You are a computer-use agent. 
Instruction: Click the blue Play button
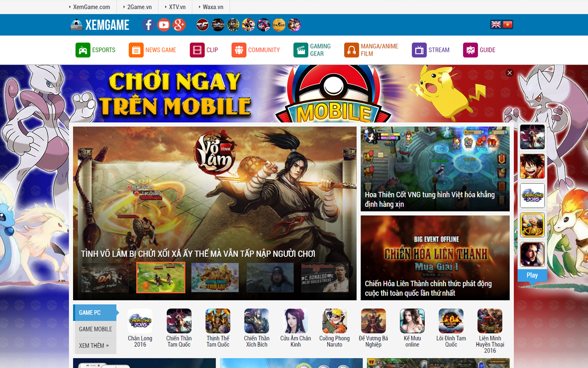pos(532,275)
